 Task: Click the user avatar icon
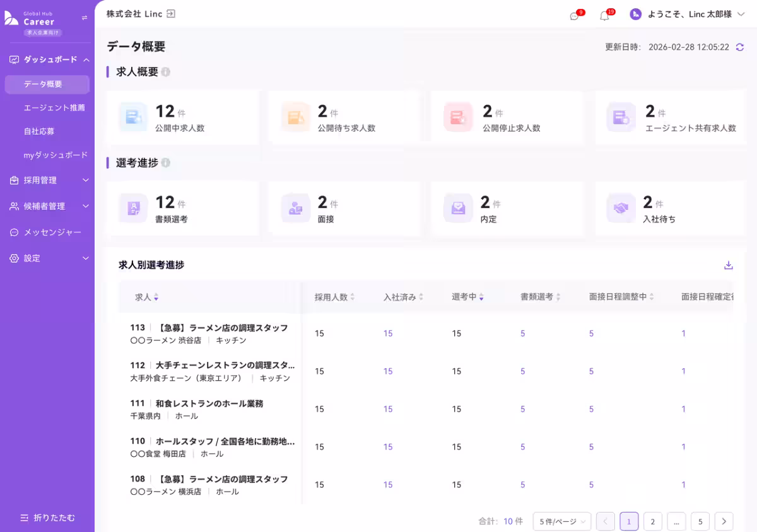pos(636,14)
